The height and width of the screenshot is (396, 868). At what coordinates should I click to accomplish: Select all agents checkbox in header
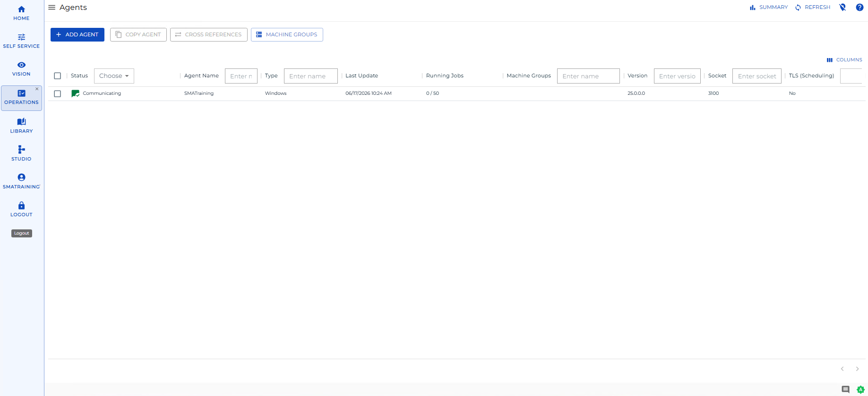tap(58, 76)
